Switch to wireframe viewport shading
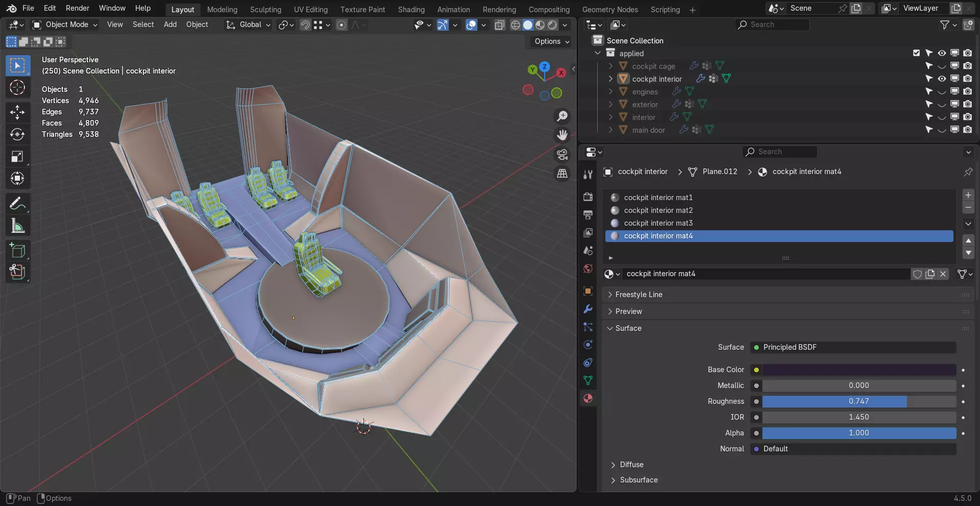Image resolution: width=980 pixels, height=506 pixels. (516, 25)
